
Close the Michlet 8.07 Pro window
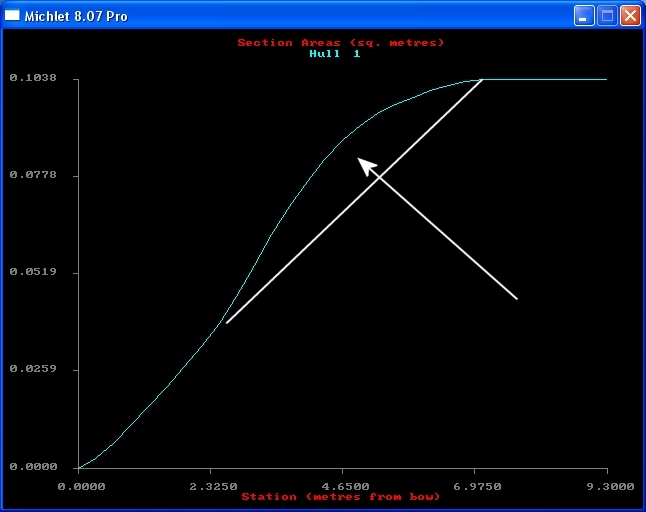point(630,16)
